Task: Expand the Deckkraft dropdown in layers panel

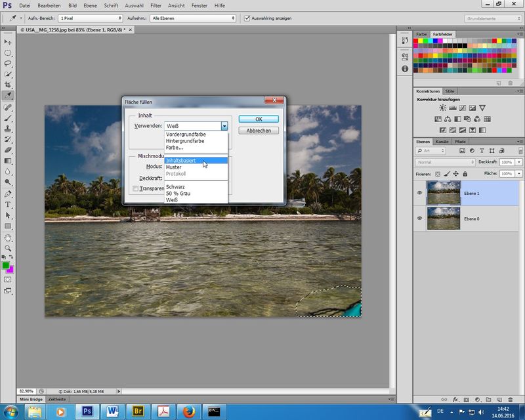Action: [520, 161]
